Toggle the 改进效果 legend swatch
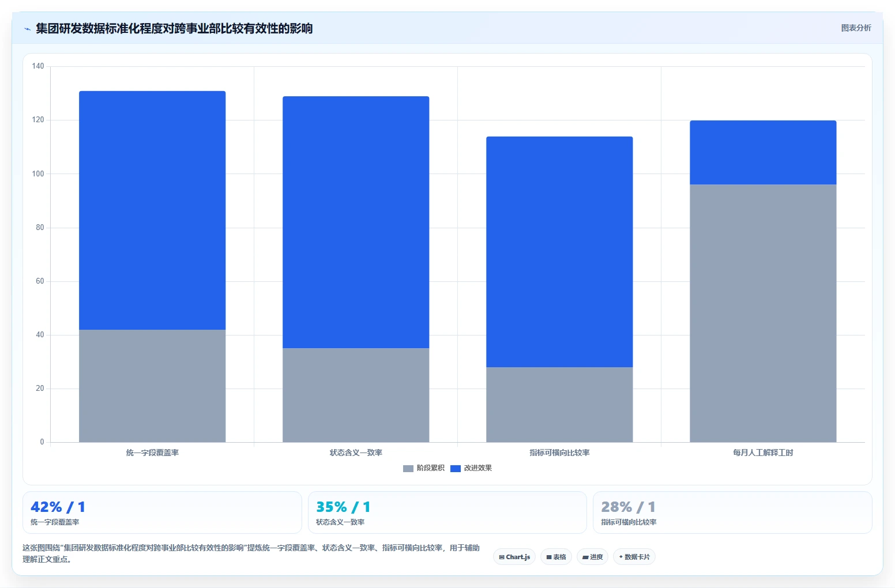Image resolution: width=895 pixels, height=588 pixels. coord(456,468)
